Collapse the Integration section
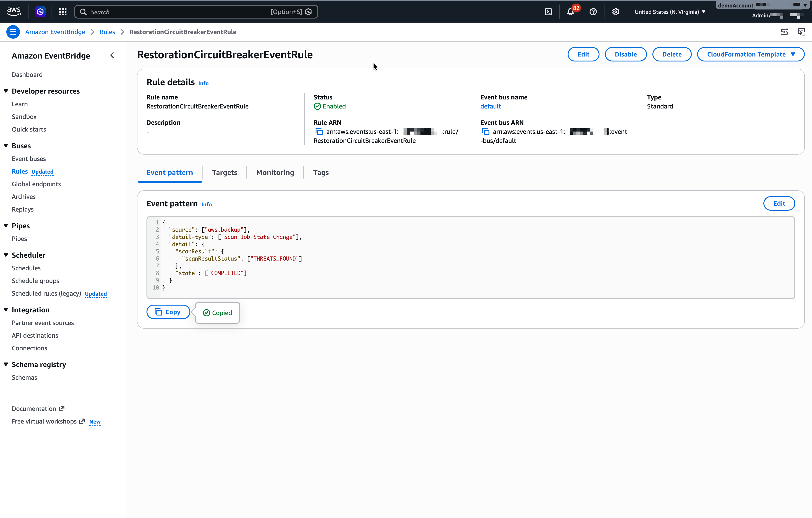The height and width of the screenshot is (518, 812). click(6, 309)
